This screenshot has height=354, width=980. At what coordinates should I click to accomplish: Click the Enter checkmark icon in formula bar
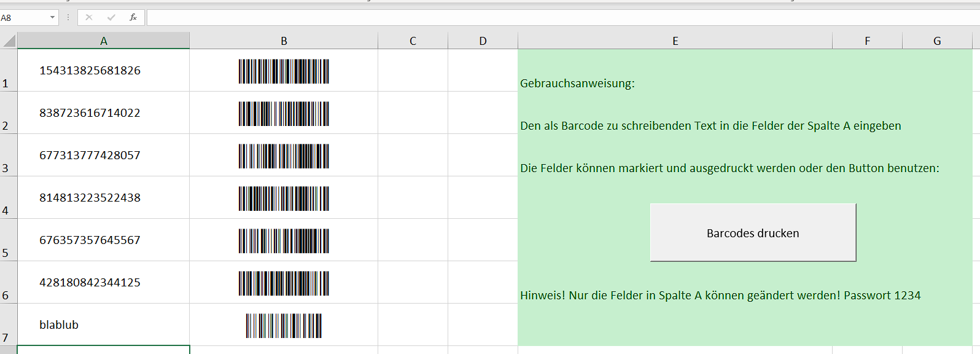click(111, 18)
